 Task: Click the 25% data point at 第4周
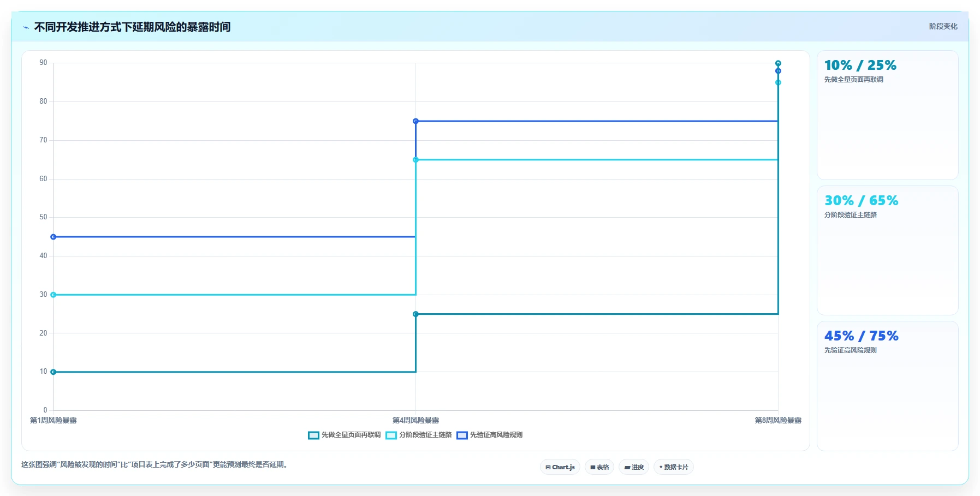(x=415, y=314)
